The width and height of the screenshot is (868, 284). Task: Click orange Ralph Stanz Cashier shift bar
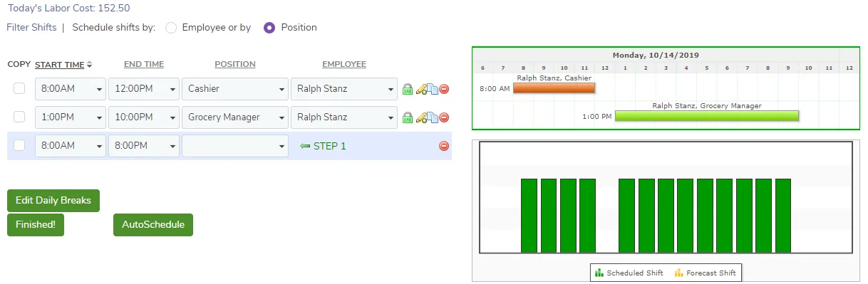point(554,88)
